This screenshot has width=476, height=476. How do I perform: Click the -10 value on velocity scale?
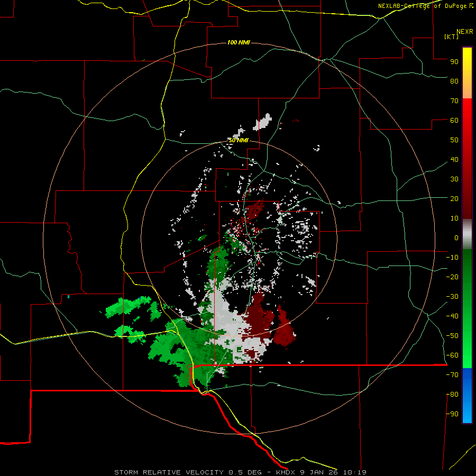452,258
